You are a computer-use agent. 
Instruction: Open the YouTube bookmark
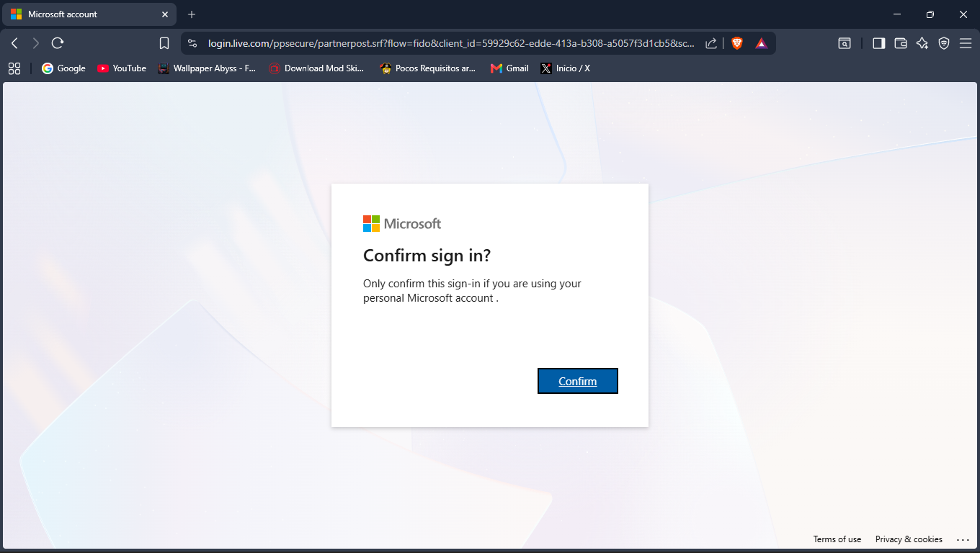(x=122, y=68)
